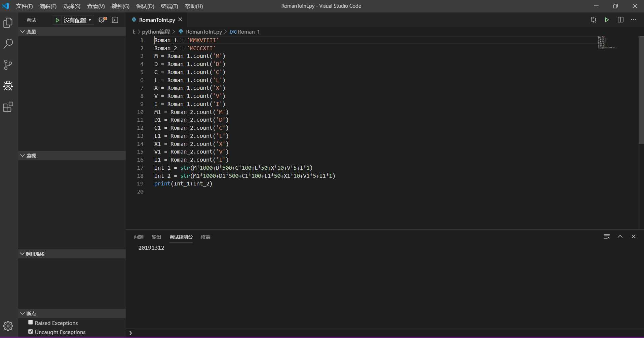The image size is (644, 338).
Task: Open the debug console icon in sidebar header
Action: [x=115, y=20]
